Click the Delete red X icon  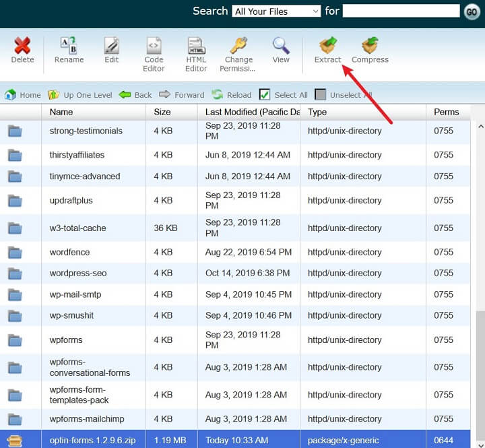[22, 45]
